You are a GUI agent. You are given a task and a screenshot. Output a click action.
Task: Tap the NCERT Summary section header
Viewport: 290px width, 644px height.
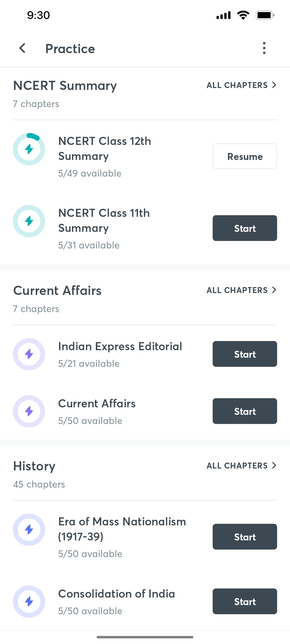(65, 85)
